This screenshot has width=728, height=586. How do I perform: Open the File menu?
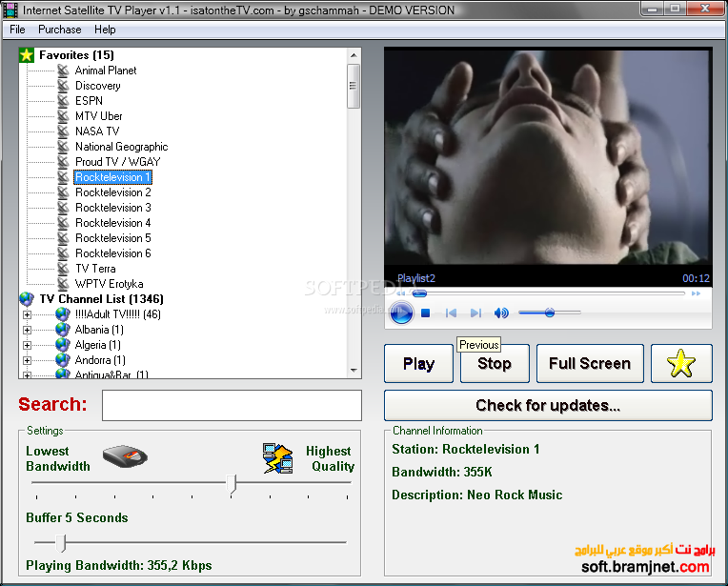click(x=17, y=30)
